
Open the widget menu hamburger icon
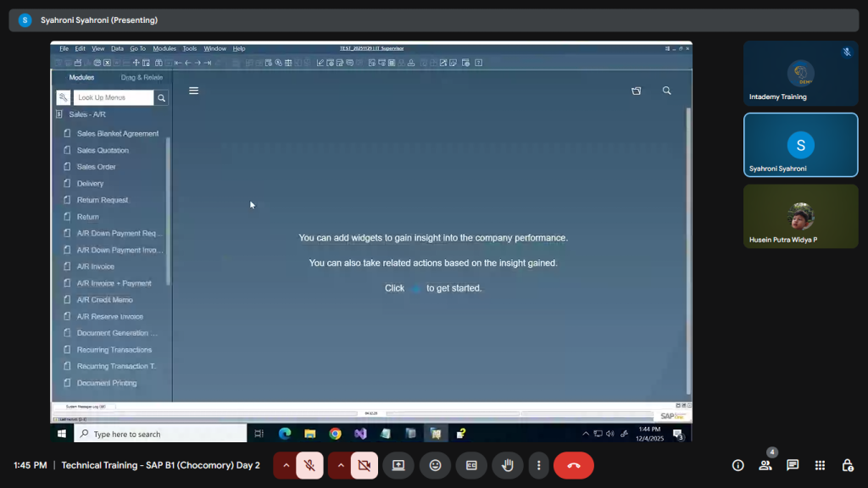[x=193, y=91]
